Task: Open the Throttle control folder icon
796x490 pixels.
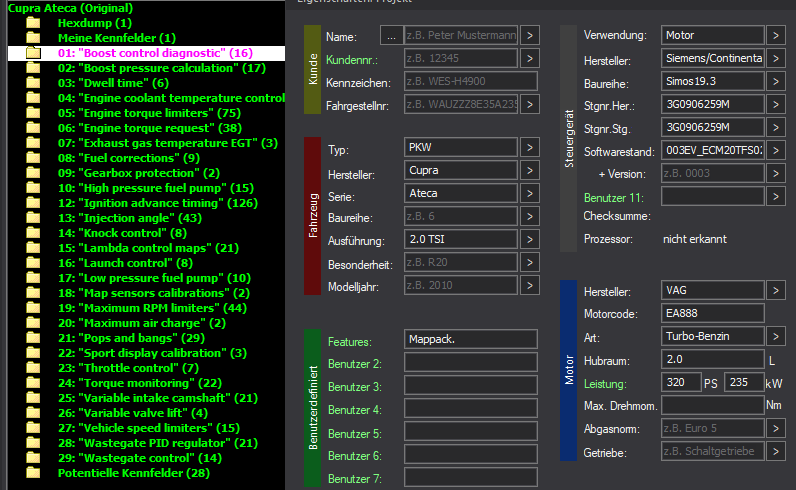Action: pos(34,368)
